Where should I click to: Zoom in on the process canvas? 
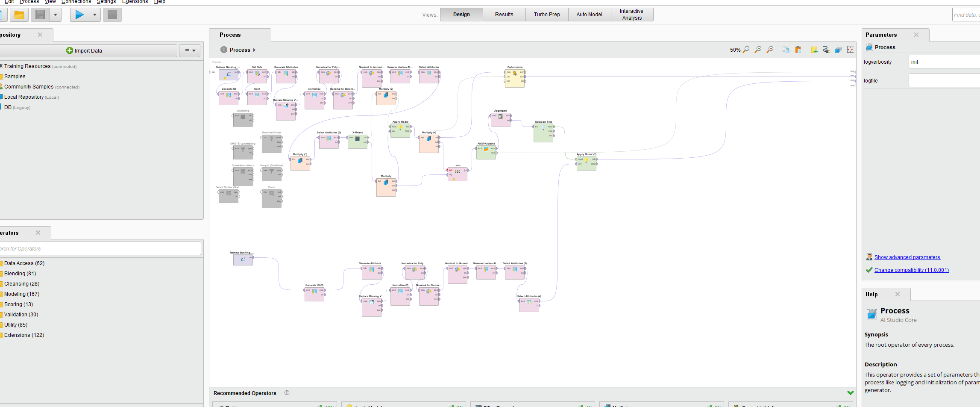758,50
